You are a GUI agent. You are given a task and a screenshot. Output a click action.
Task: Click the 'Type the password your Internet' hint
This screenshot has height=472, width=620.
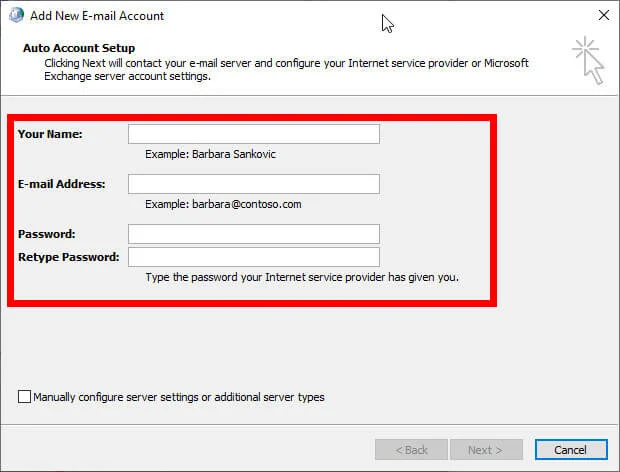click(x=302, y=277)
